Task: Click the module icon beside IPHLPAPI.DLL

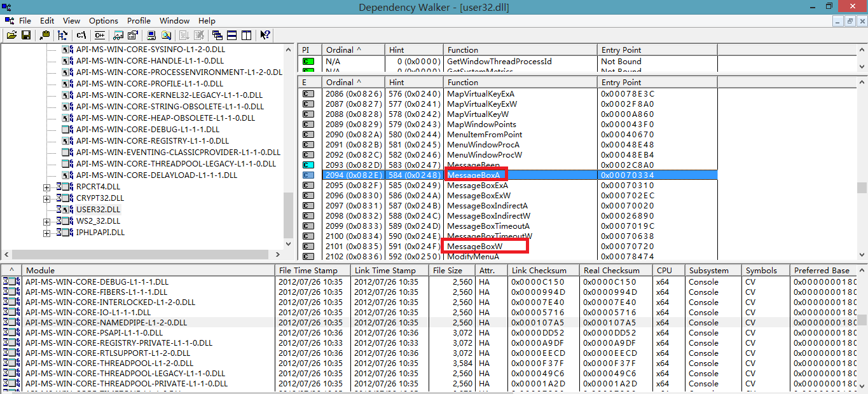Action: (x=64, y=233)
